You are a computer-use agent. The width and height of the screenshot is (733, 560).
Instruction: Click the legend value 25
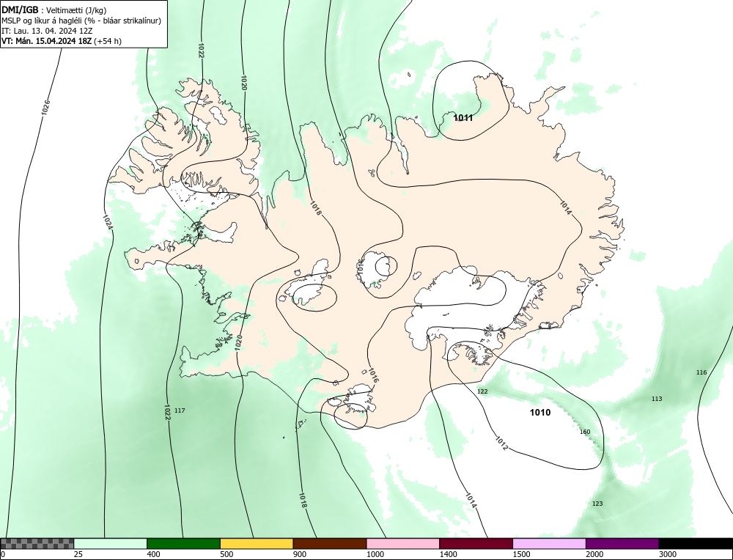77,554
